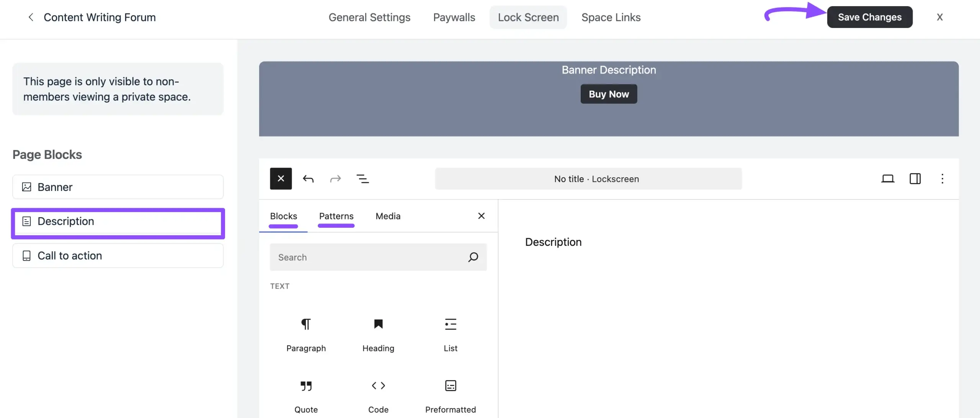Screen dimensions: 980x418
Task: Click into the block Search field
Action: (367, 257)
